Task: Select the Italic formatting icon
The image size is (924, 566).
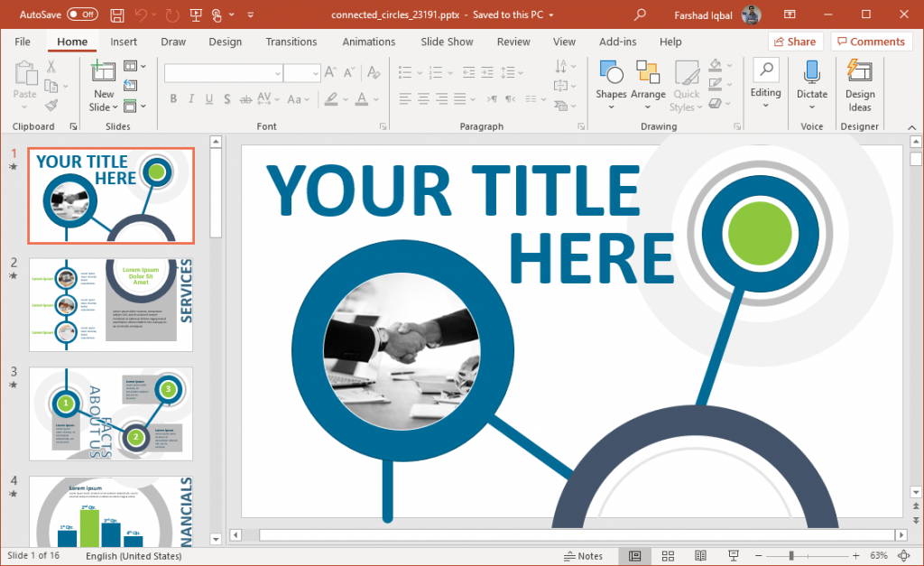Action: [190, 98]
